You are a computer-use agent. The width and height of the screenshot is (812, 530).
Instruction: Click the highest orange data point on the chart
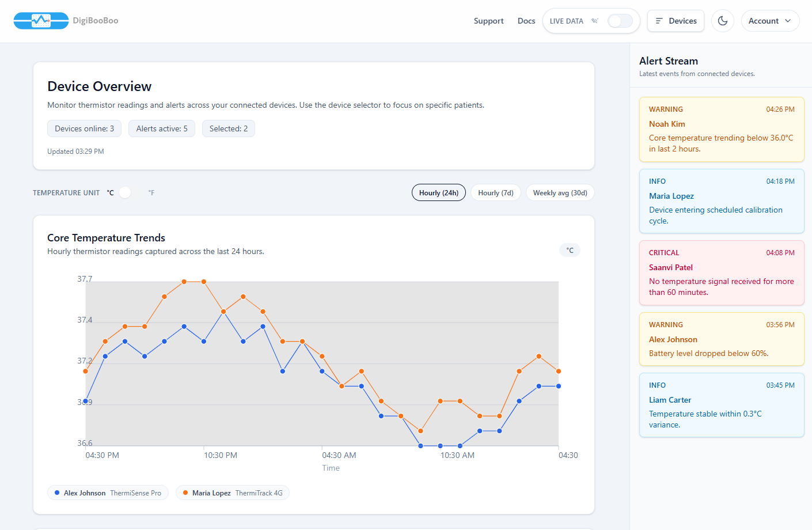183,282
